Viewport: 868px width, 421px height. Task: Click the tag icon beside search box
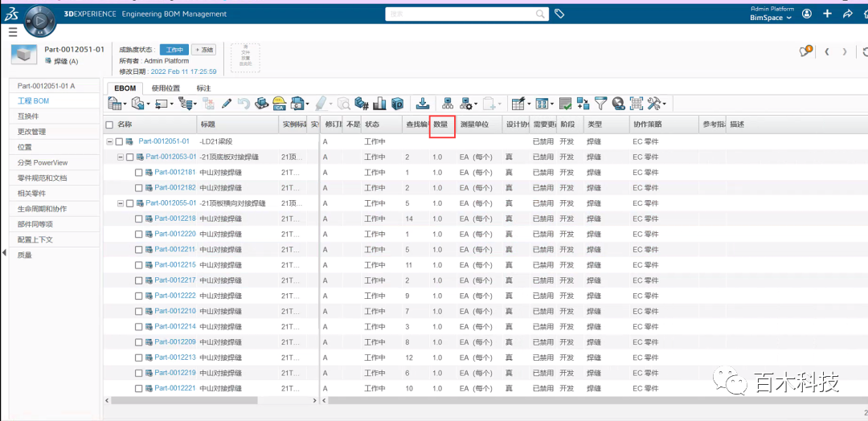559,14
